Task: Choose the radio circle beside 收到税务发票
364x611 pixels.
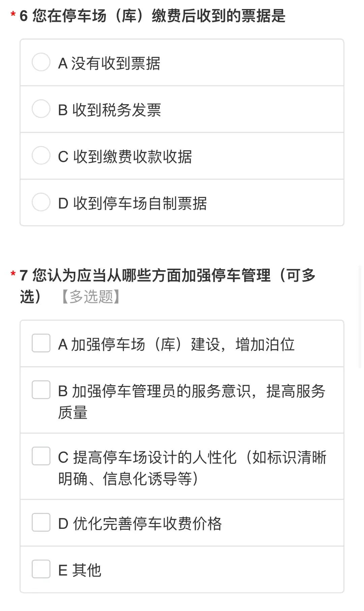Action: point(41,109)
